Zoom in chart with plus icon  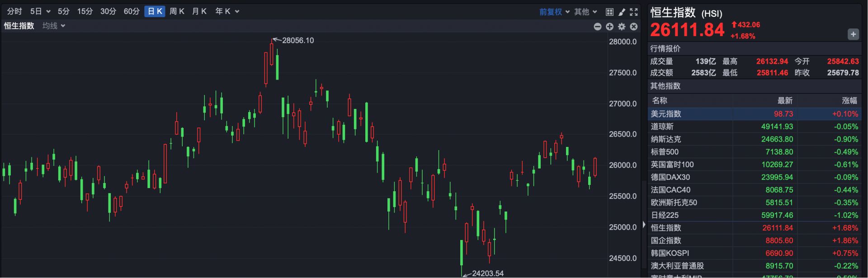609,27
